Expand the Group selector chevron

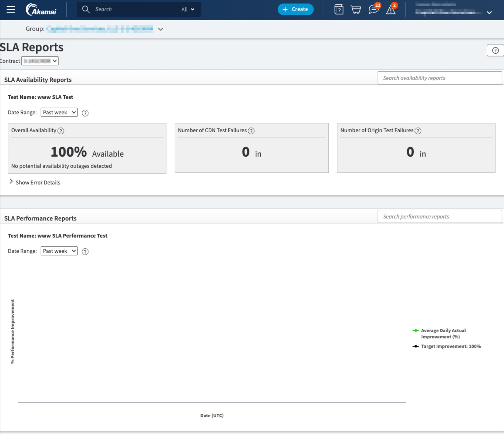pyautogui.click(x=161, y=29)
